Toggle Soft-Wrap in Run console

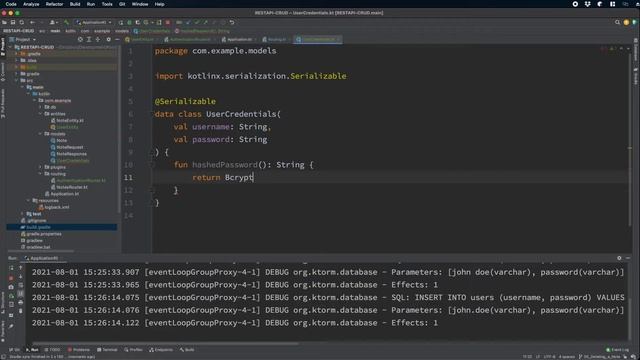point(21,285)
